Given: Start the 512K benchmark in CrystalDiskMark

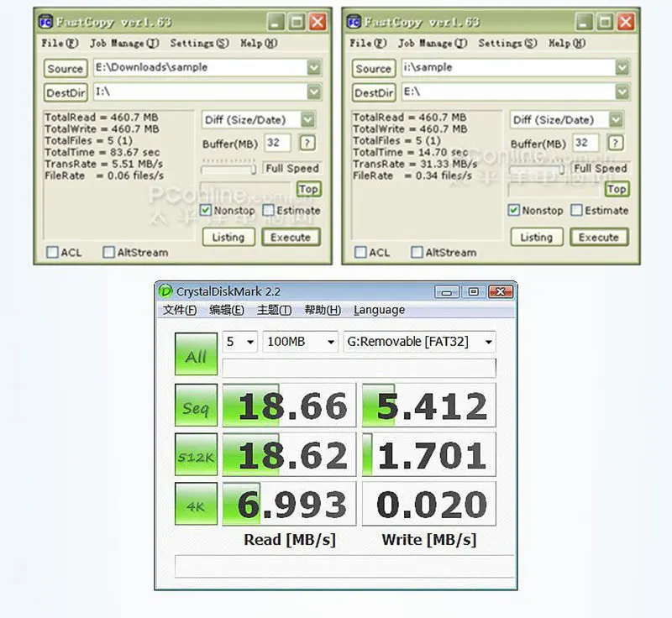Looking at the screenshot, I should [x=197, y=454].
